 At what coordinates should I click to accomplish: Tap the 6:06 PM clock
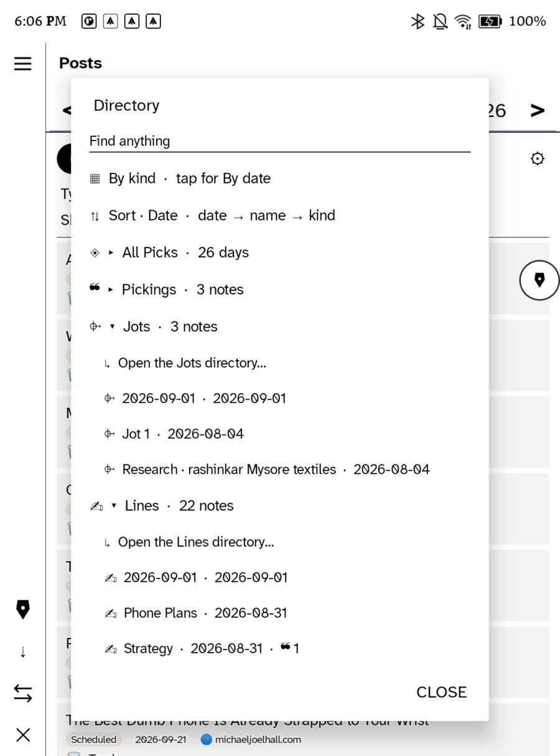40,21
